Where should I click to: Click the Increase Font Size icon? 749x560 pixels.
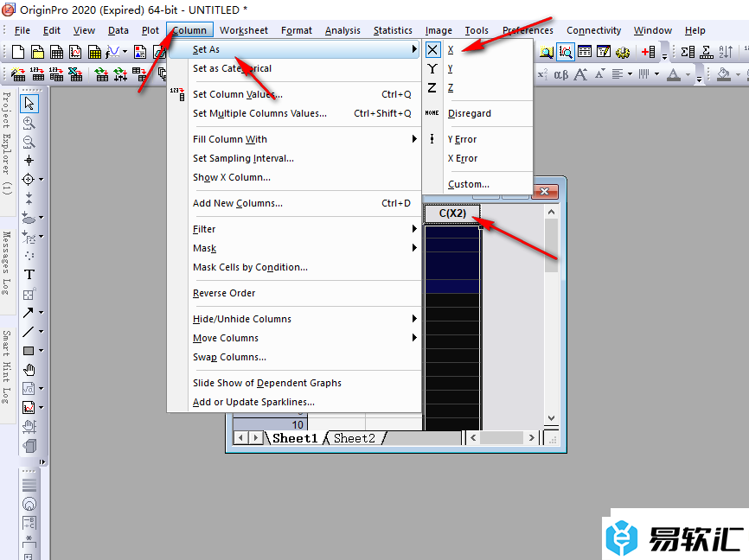click(581, 74)
